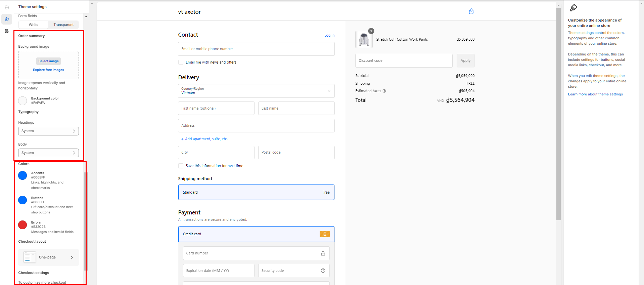Click the estimated taxes info icon
644x285 pixels.
pyautogui.click(x=384, y=91)
